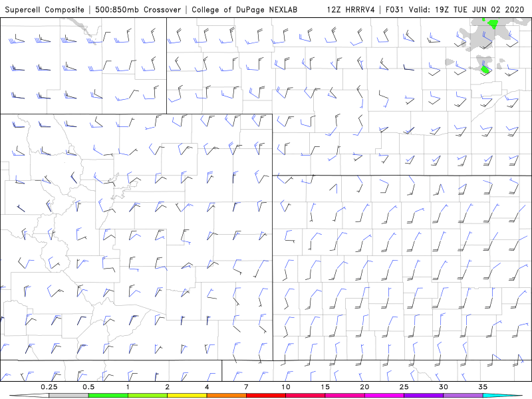Click the "20" legend value
Viewport: 532px width, 399px height.
(364, 387)
